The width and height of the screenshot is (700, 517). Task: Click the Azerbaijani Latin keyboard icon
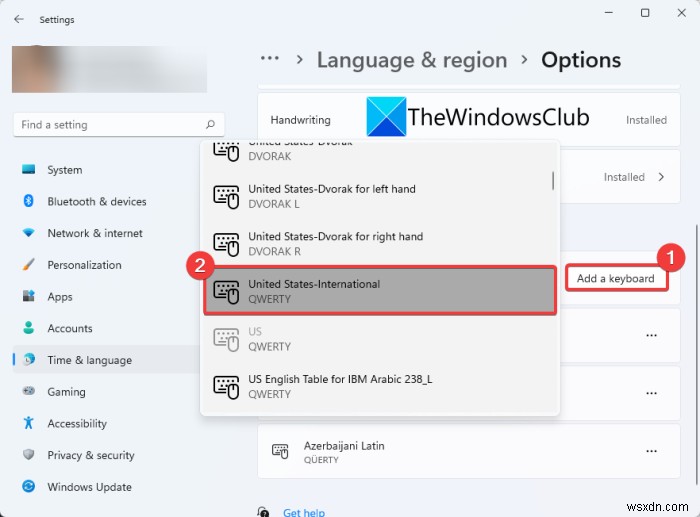280,451
